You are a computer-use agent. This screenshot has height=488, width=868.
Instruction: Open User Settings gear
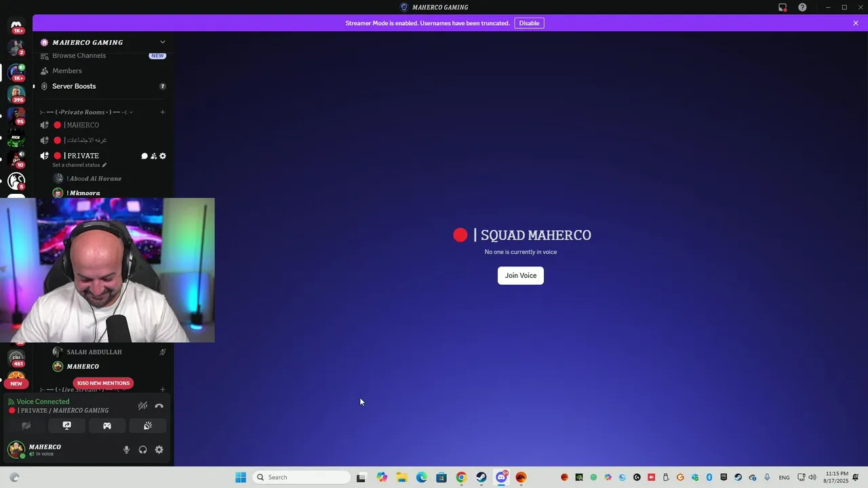(159, 449)
